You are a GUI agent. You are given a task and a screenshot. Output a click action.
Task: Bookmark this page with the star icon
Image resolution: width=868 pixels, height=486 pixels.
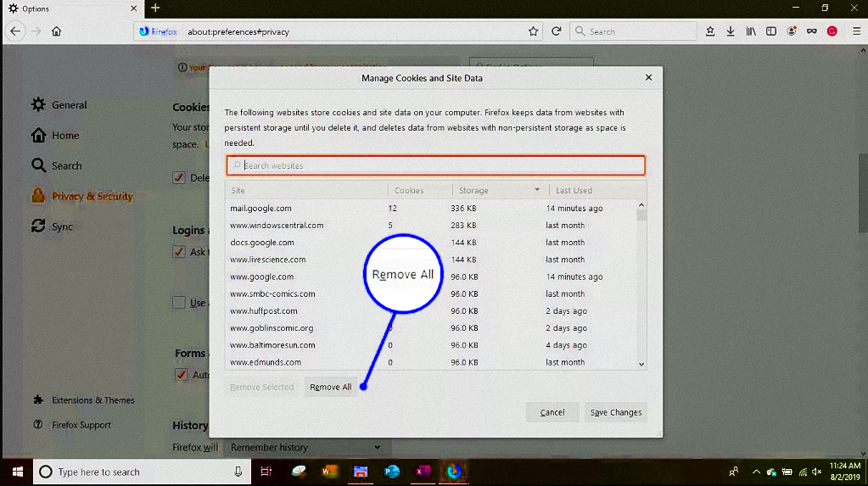[533, 31]
